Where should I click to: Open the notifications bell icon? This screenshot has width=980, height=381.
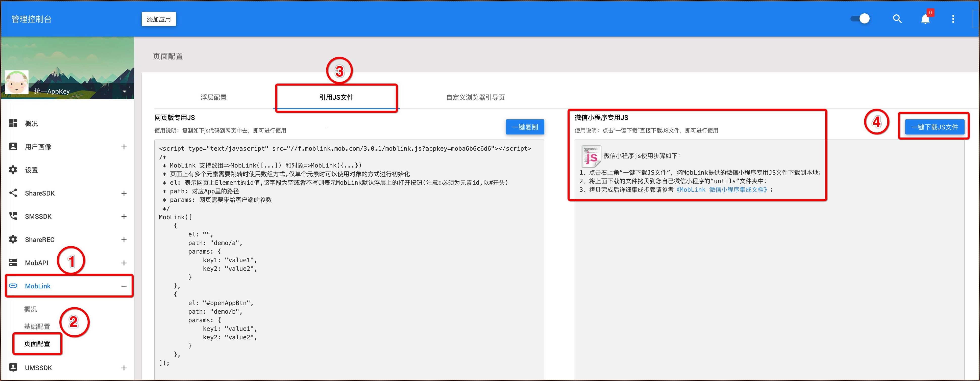click(x=925, y=19)
